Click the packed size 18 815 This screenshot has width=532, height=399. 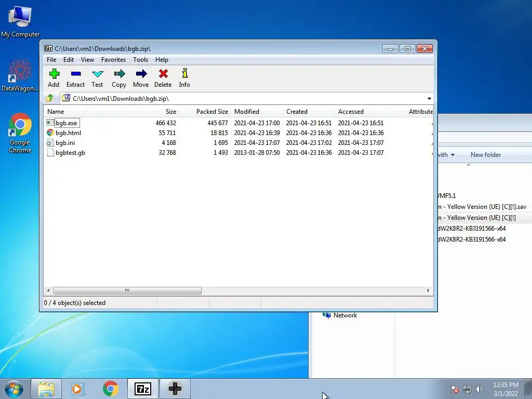pos(219,132)
